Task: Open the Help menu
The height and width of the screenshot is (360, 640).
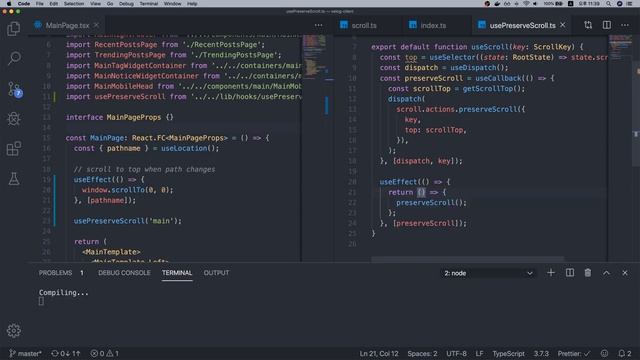Action: [x=192, y=4]
